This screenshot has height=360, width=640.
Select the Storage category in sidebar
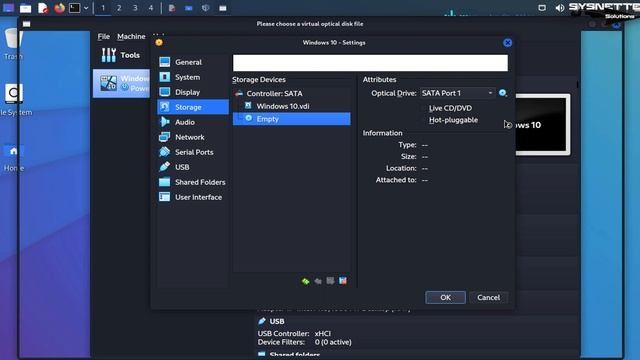point(193,107)
